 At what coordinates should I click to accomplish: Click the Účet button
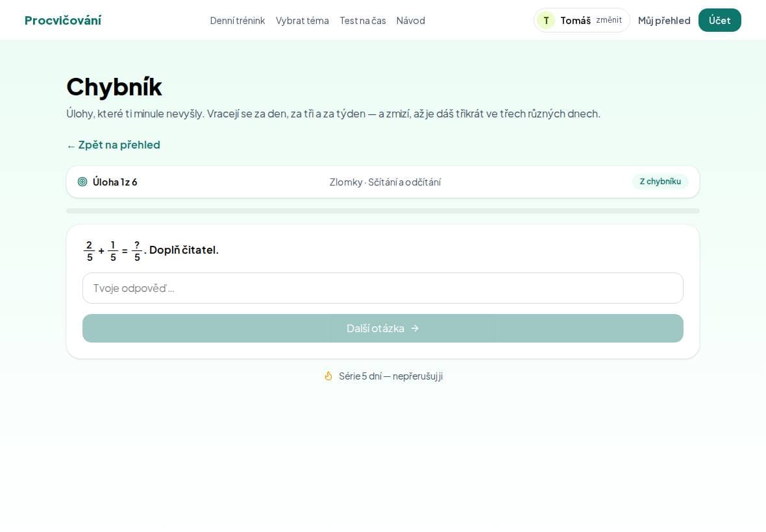tap(720, 20)
